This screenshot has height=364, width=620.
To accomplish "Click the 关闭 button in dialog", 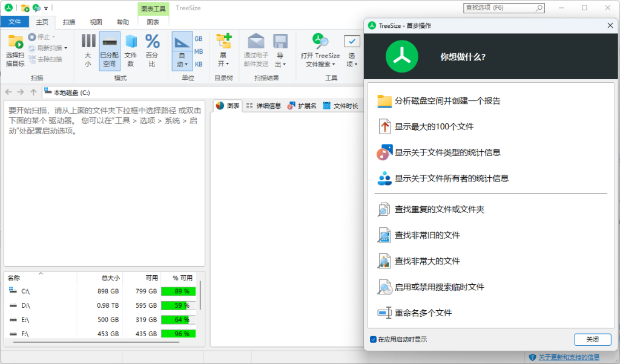I will click(592, 339).
